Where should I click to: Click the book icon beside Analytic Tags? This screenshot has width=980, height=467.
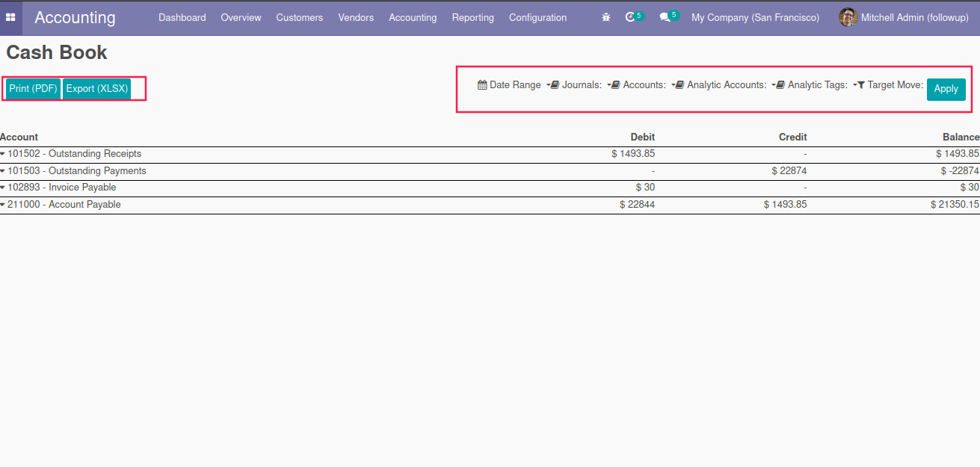[781, 85]
